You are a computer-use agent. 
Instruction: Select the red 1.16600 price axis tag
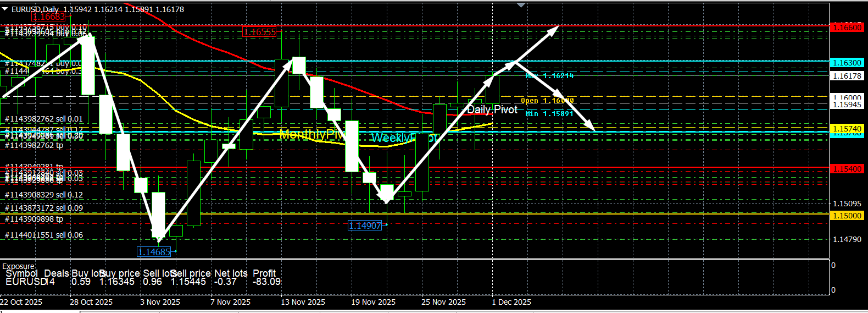click(847, 27)
